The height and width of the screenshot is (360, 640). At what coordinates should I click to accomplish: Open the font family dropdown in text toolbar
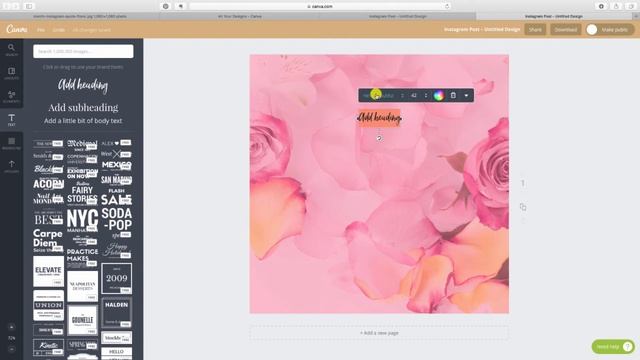pyautogui.click(x=383, y=96)
